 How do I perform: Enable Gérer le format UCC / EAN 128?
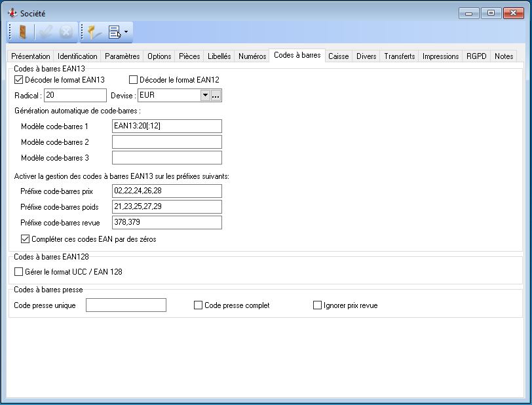tap(18, 271)
